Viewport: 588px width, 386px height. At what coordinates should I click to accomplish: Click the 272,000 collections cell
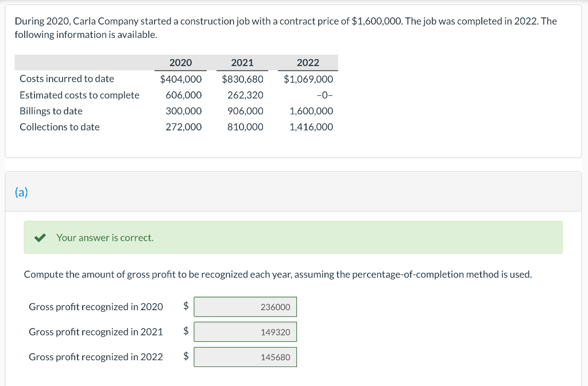tap(184, 127)
